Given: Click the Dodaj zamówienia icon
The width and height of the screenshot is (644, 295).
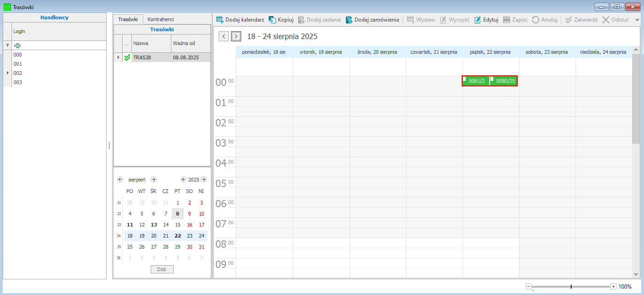Looking at the screenshot, I should coord(349,20).
